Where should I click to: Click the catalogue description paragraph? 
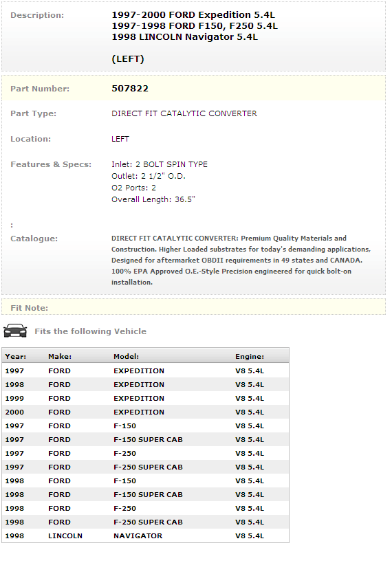(241, 260)
